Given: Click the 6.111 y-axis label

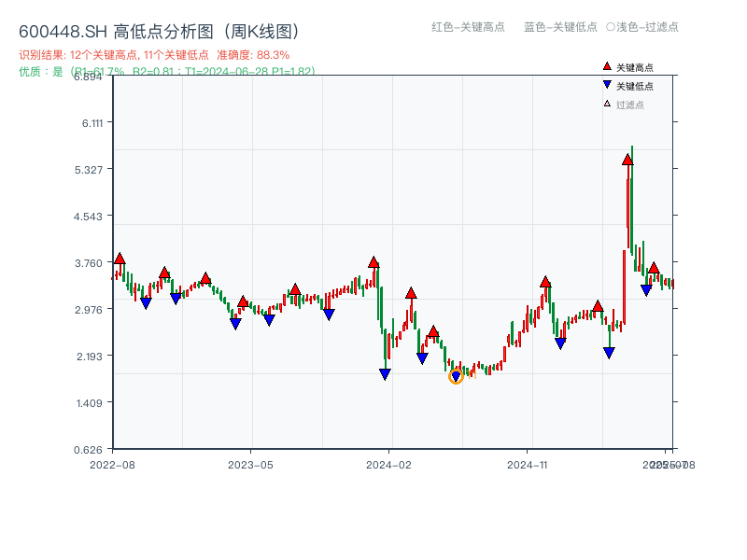Looking at the screenshot, I should tap(92, 123).
